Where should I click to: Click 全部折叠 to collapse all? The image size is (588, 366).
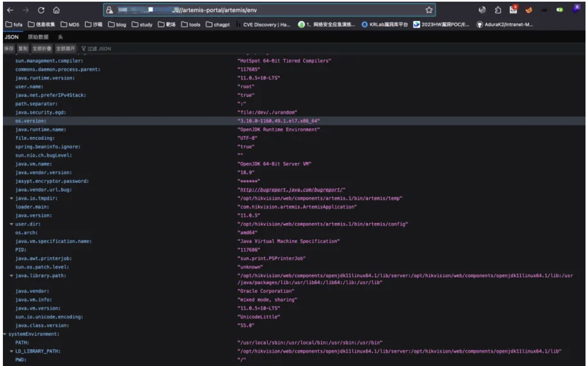coord(42,49)
